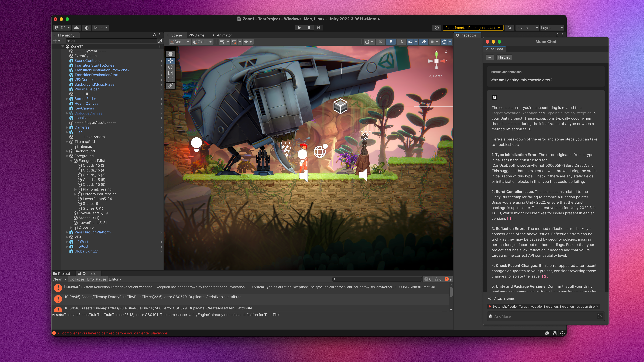Click the Step frame button
The image size is (644, 362).
coord(318,28)
